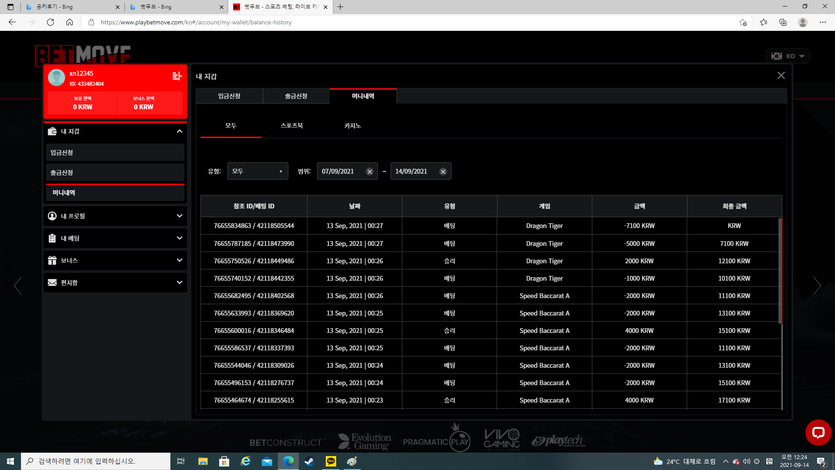835x470 pixels.
Task: Click the gift icon beside 보너스
Action: point(52,260)
